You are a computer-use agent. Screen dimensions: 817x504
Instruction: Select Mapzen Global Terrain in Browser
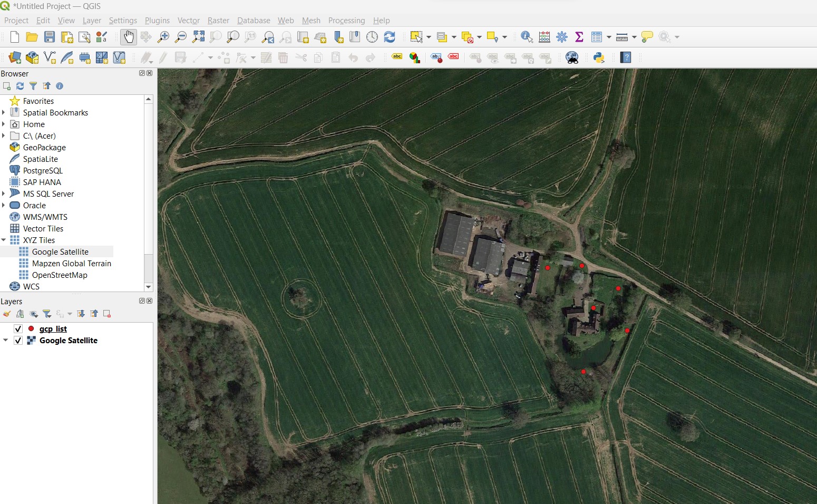(72, 263)
